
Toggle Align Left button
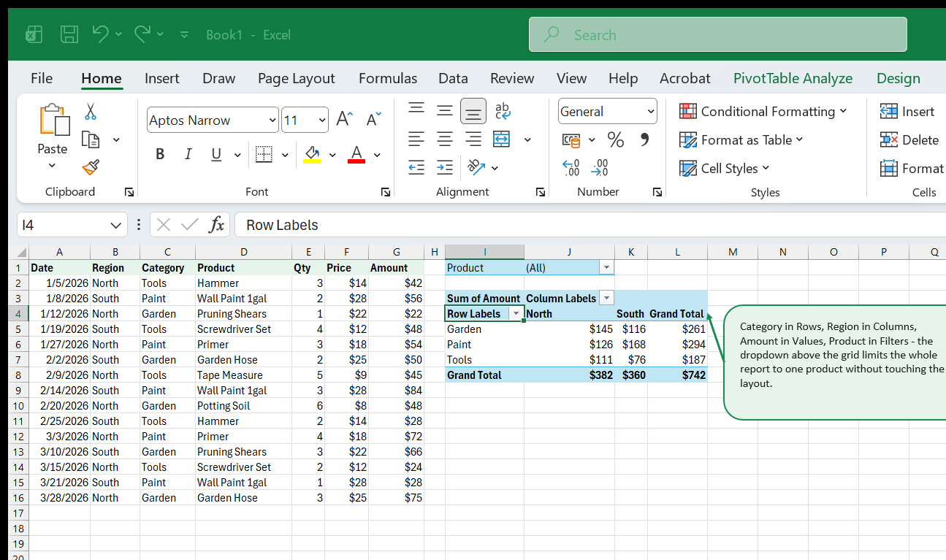(x=416, y=139)
